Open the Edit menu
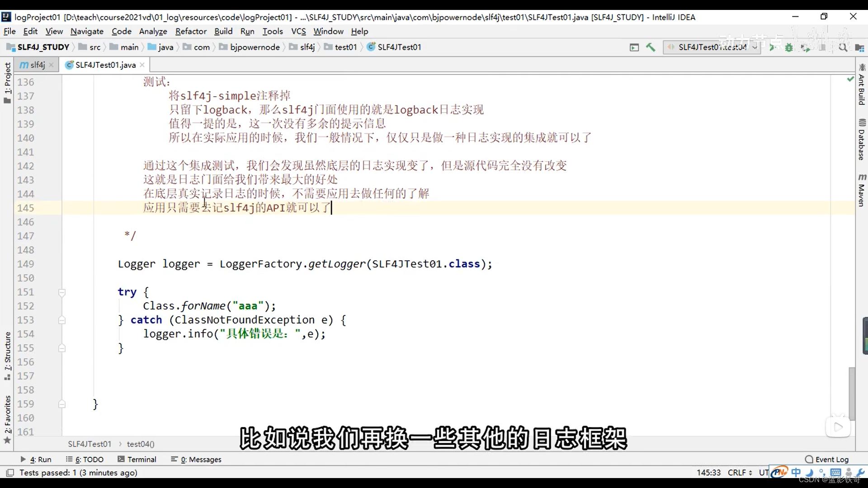868x488 pixels. point(30,31)
